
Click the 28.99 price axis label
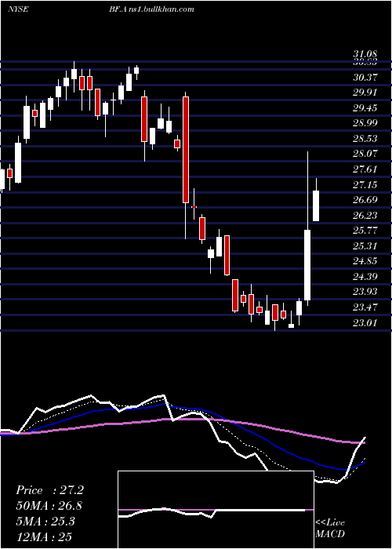[x=365, y=122]
